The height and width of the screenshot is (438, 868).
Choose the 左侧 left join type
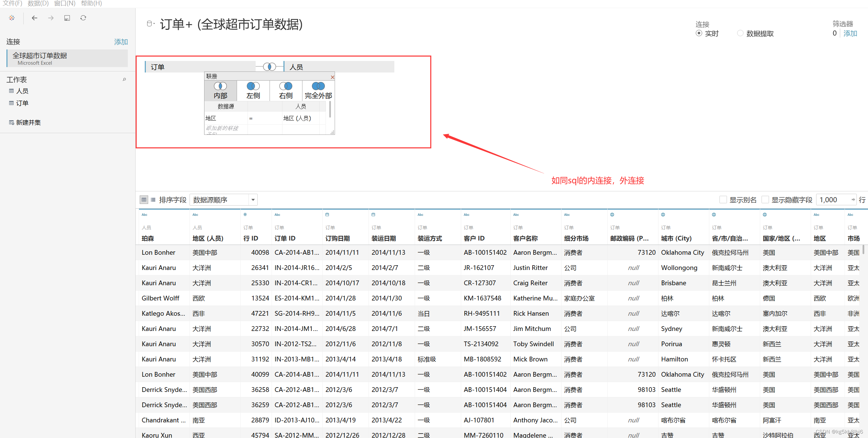(253, 90)
